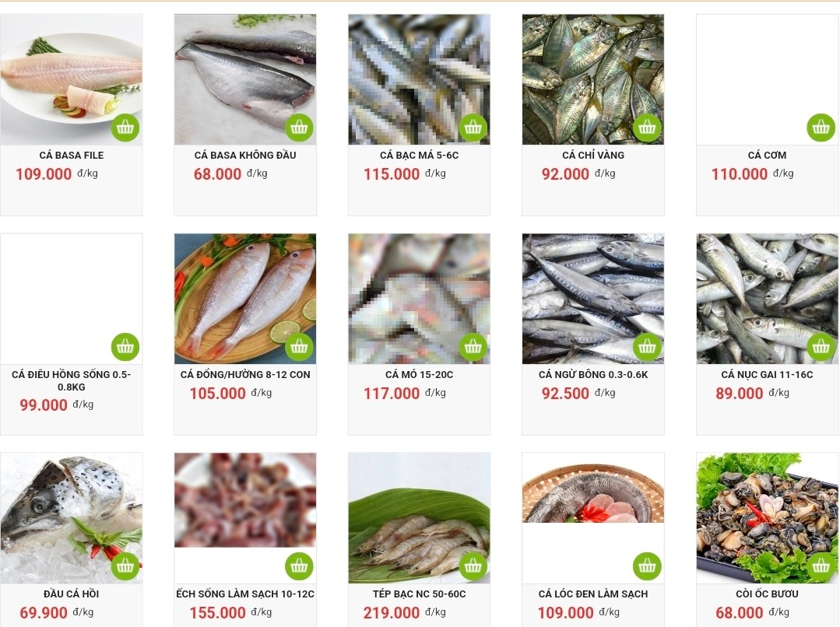Click cart icon for ẾCH SỐNG LÀM SẠCH
The height and width of the screenshot is (627, 840).
(x=299, y=566)
